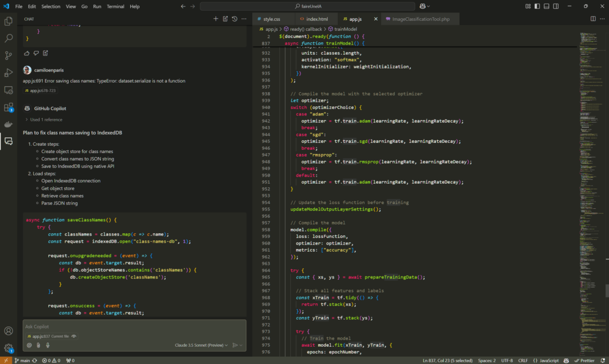The height and width of the screenshot is (364, 609).
Task: Open the Edit menu
Action: pos(32,6)
